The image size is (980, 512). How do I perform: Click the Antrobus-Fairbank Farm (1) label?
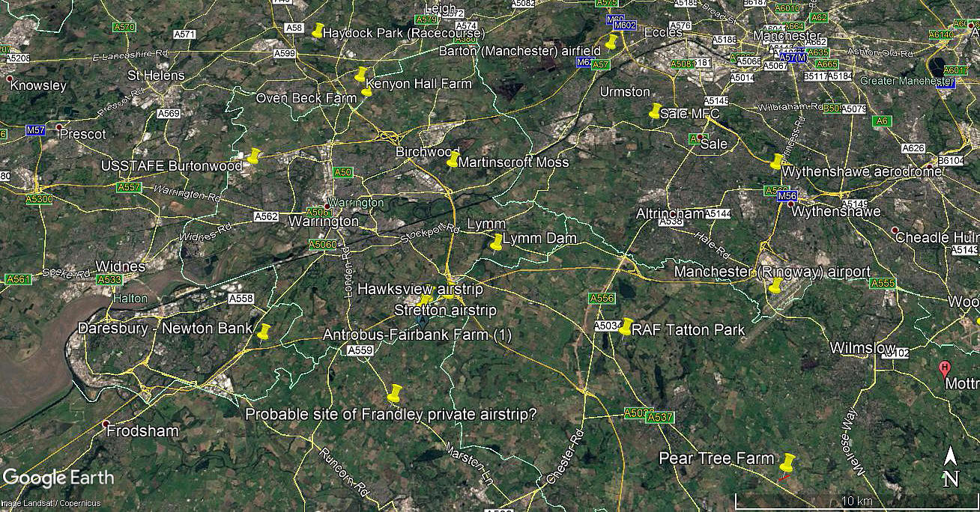click(x=417, y=335)
